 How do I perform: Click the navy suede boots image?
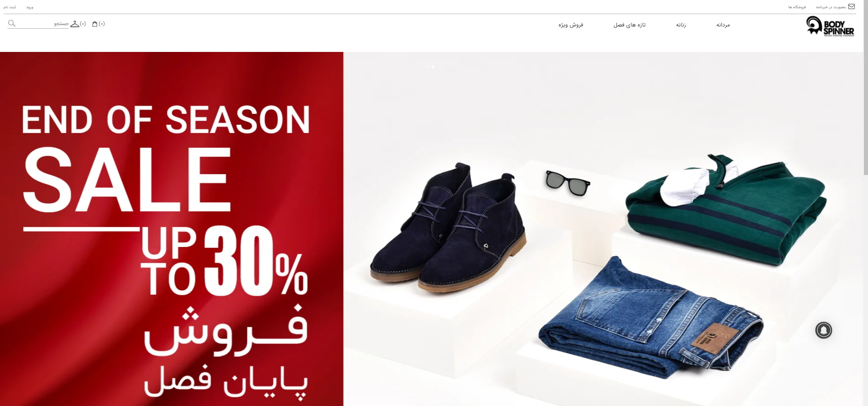pyautogui.click(x=448, y=227)
